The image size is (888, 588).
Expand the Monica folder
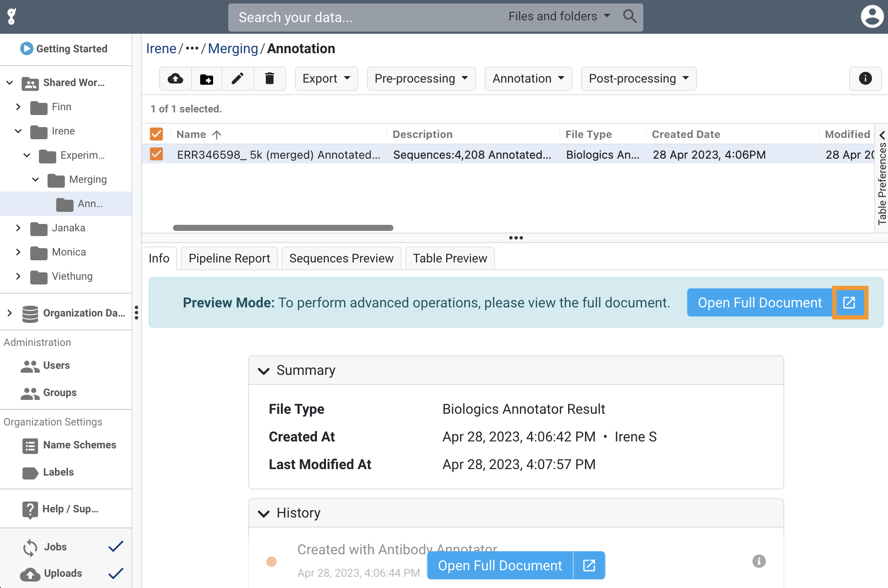click(x=18, y=252)
